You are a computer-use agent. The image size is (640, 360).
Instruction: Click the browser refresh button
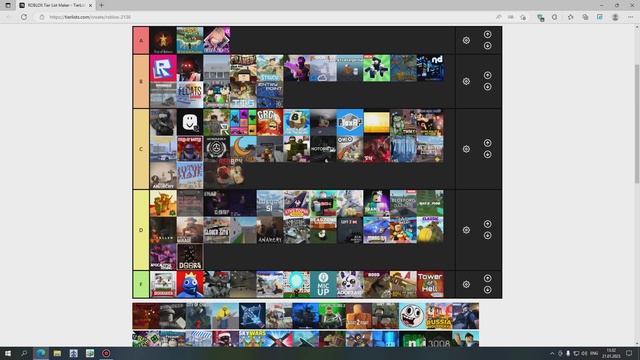pyautogui.click(x=24, y=17)
